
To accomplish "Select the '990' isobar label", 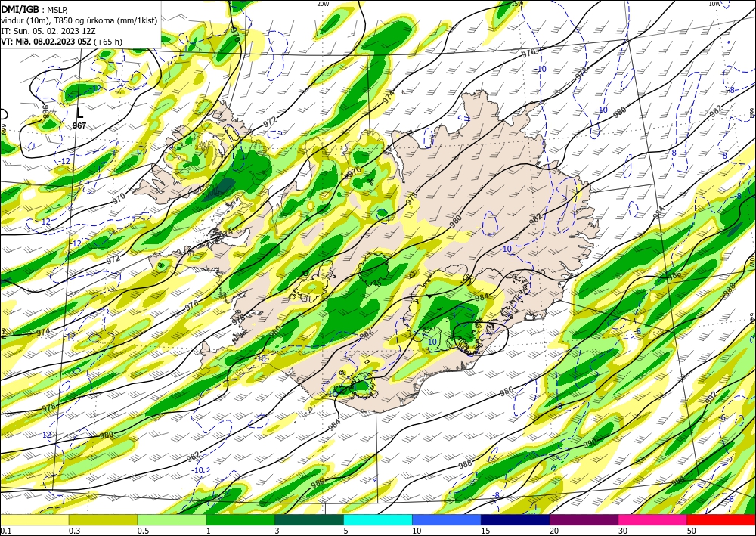I will pos(590,442).
